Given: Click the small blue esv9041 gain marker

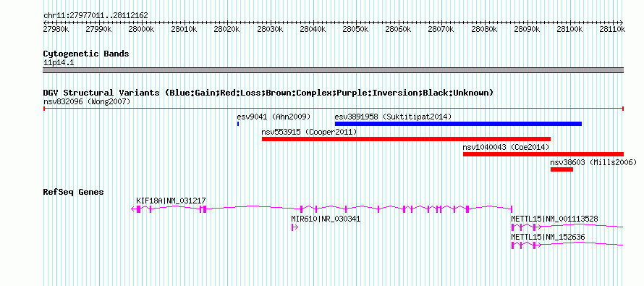Looking at the screenshot, I should point(238,124).
